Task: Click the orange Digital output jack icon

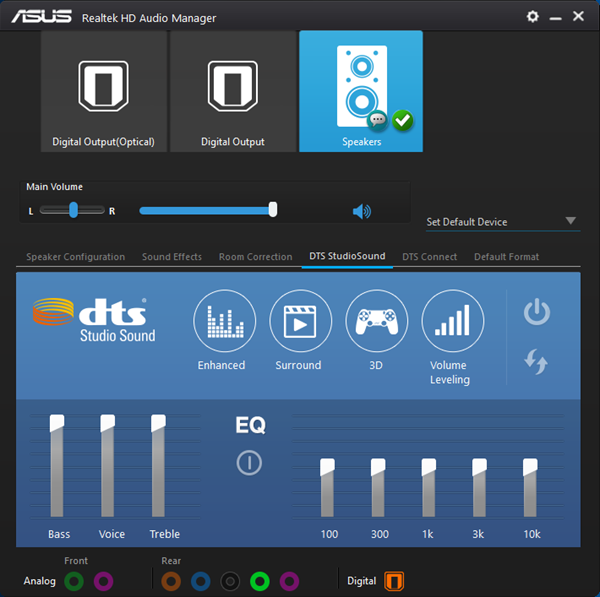Action: 394,581
